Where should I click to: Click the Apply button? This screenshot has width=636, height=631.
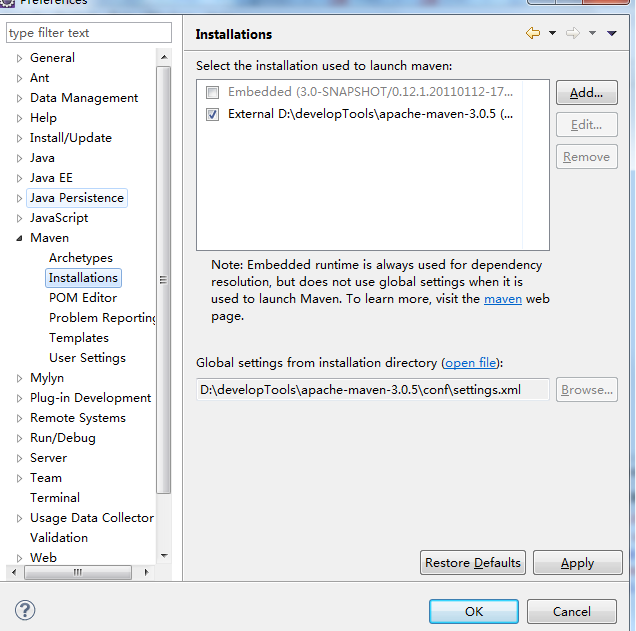point(578,563)
